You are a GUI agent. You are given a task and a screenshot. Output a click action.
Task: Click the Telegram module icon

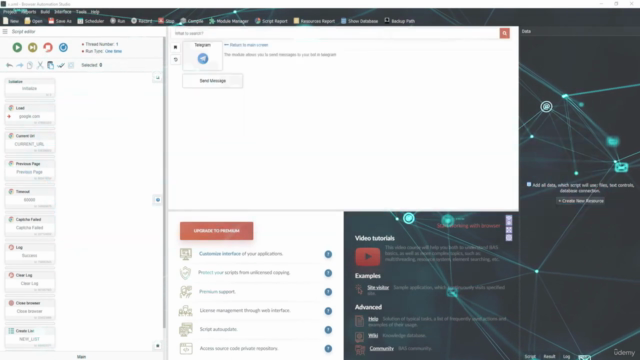[203, 58]
